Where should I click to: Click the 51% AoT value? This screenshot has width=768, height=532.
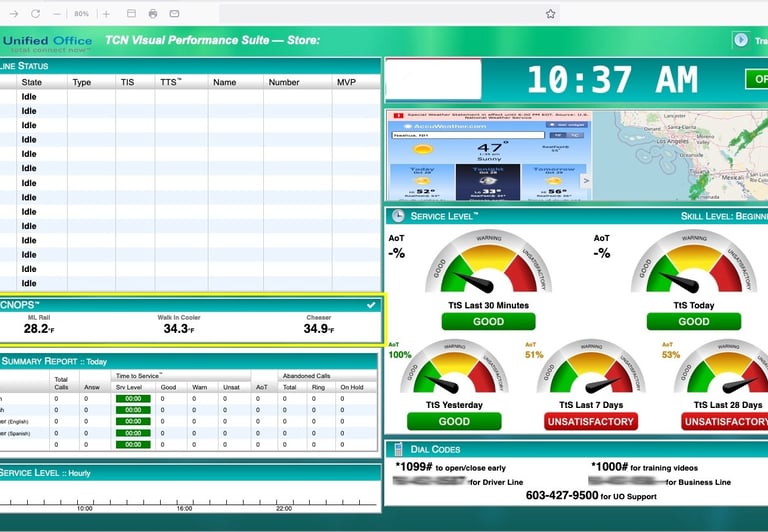coord(534,355)
